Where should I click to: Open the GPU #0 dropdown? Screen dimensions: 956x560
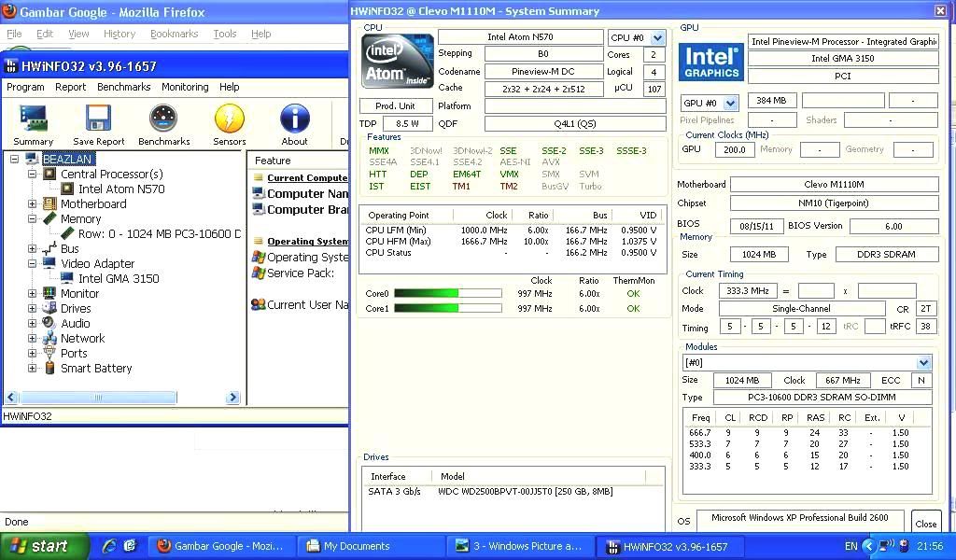[x=730, y=103]
